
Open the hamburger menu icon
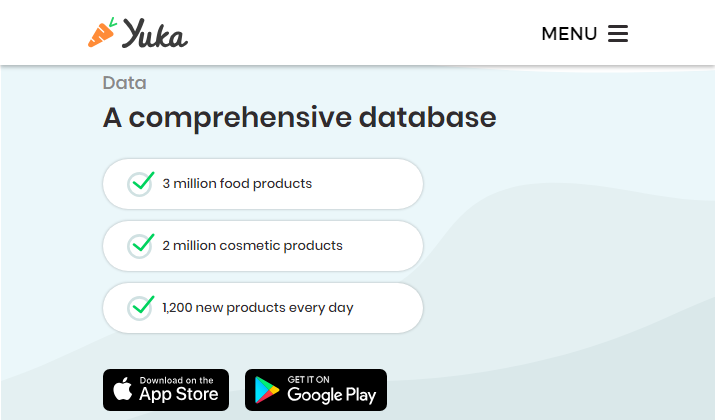pyautogui.click(x=618, y=34)
